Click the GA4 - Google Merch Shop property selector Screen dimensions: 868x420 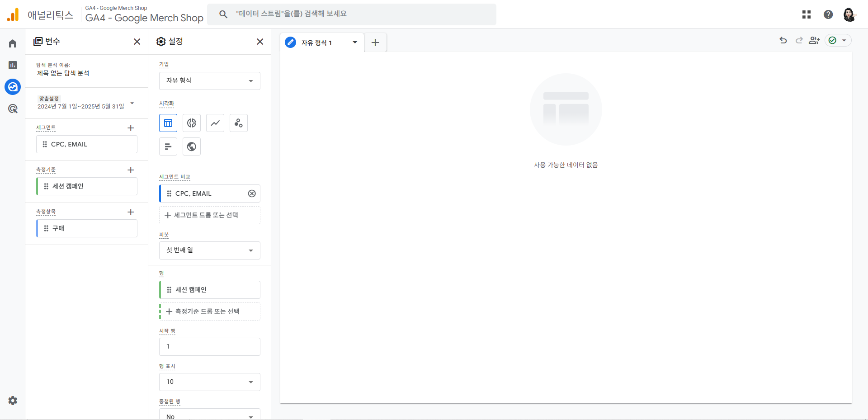coord(144,14)
